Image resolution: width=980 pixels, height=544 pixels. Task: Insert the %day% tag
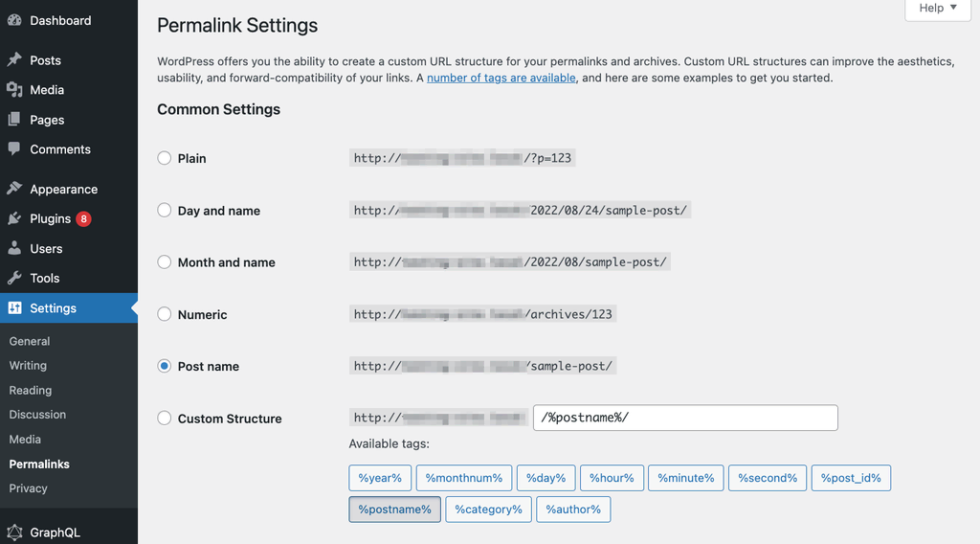click(546, 478)
